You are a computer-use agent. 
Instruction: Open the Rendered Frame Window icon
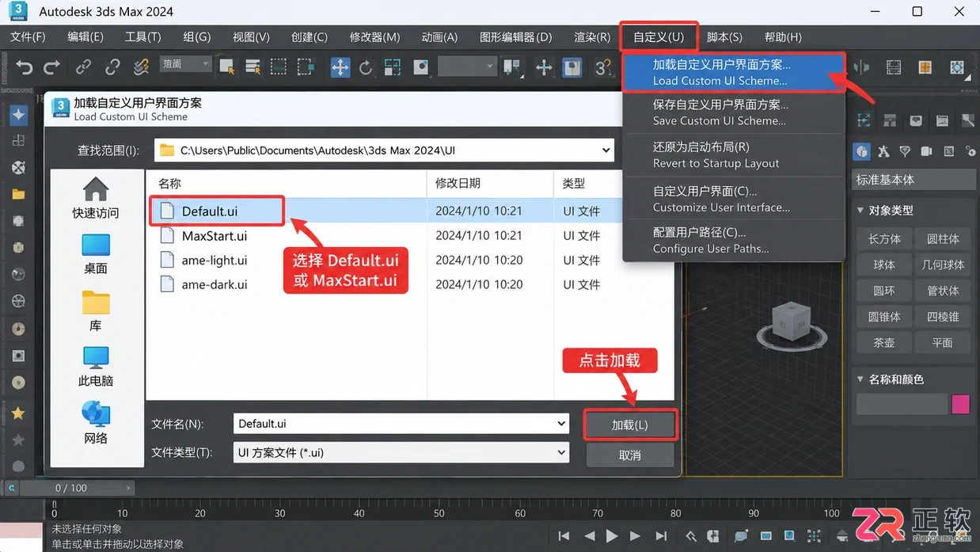[x=924, y=68]
